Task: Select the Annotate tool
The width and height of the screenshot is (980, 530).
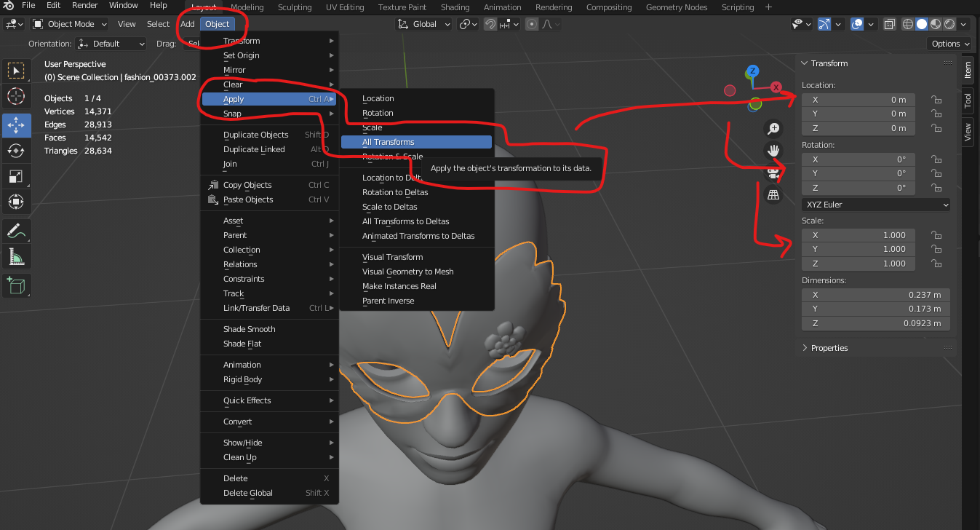Action: [x=15, y=232]
